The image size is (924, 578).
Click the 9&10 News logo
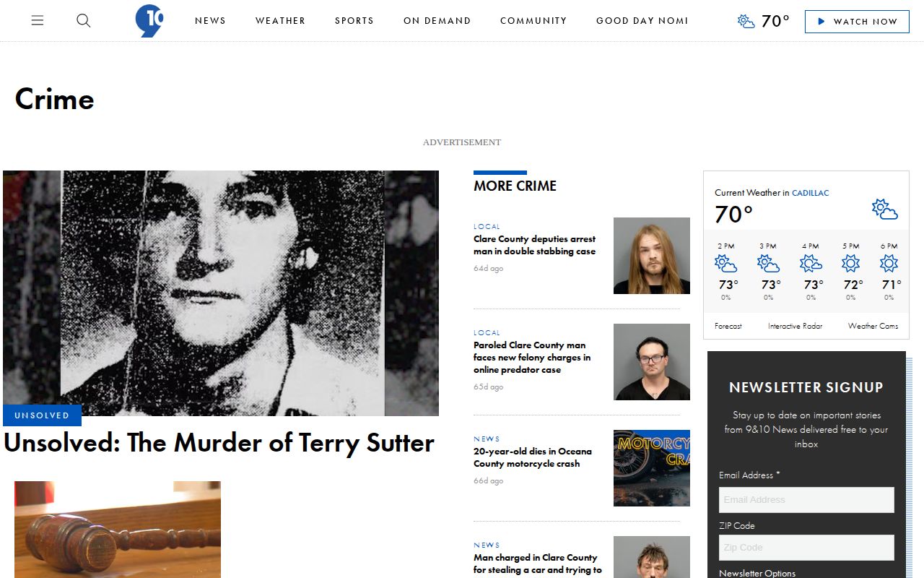coord(149,21)
